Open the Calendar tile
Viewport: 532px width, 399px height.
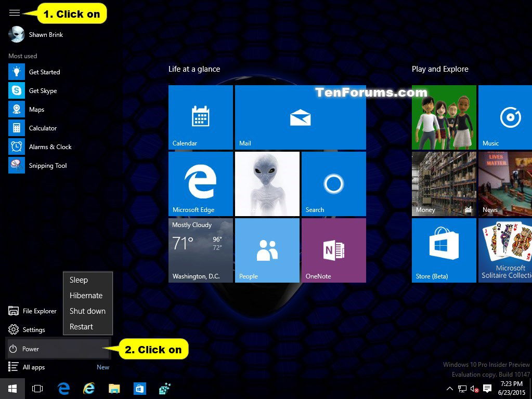click(x=201, y=117)
